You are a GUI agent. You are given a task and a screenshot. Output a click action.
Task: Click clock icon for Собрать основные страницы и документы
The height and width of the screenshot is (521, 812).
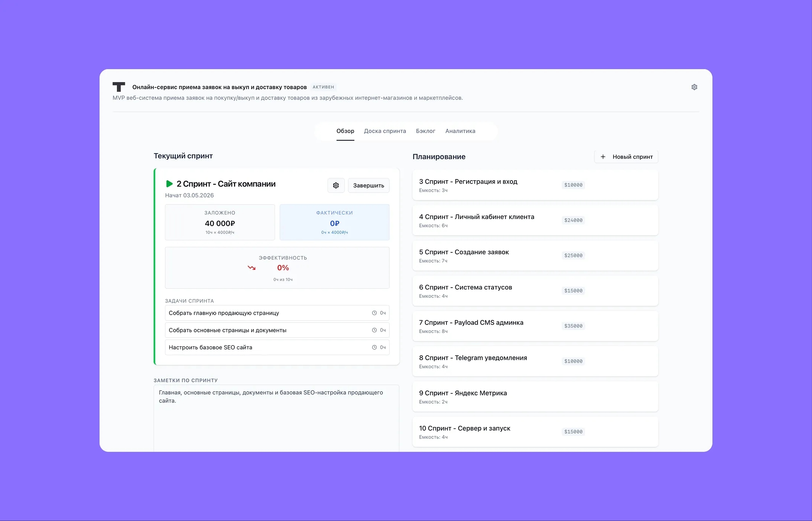374,330
